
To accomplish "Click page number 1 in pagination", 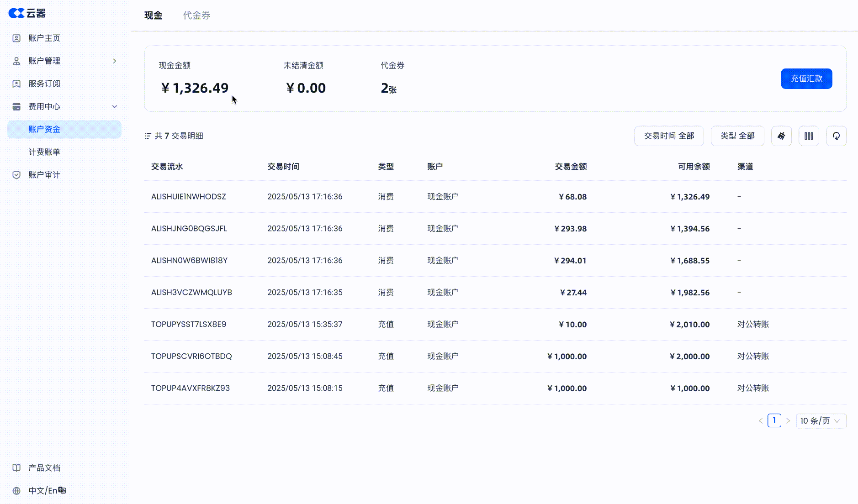I will click(774, 420).
